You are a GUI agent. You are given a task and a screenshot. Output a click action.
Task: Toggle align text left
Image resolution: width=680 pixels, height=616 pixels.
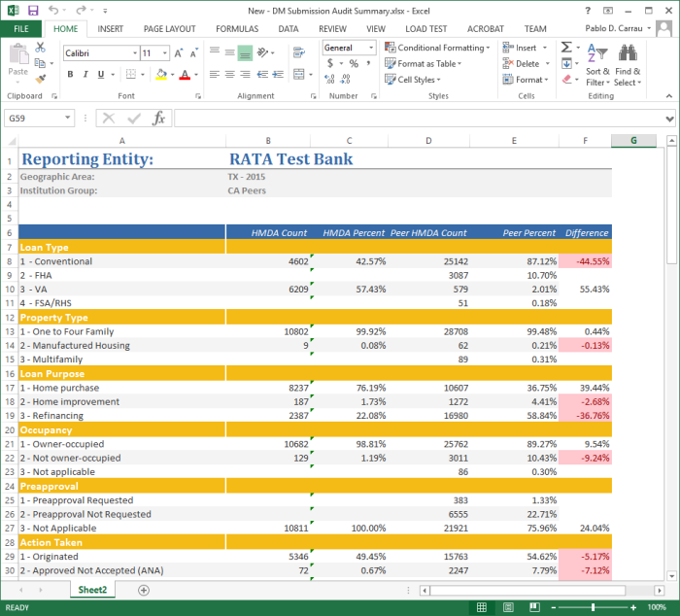click(x=215, y=75)
